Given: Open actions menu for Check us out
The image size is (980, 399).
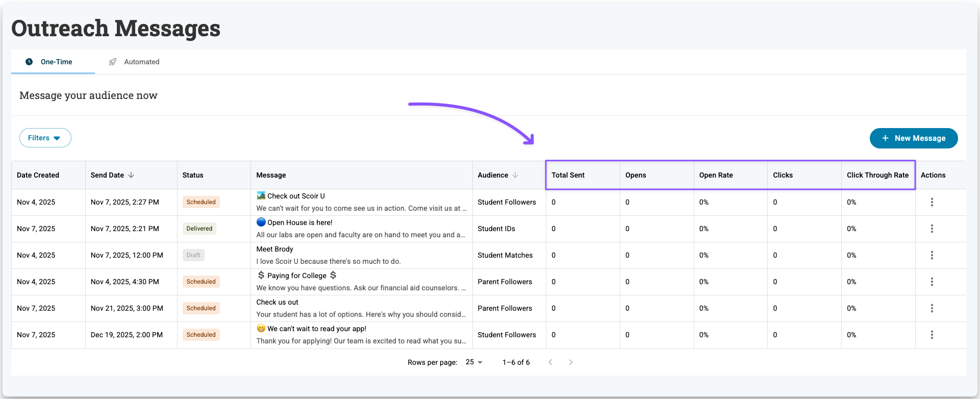Looking at the screenshot, I should pyautogui.click(x=932, y=308).
